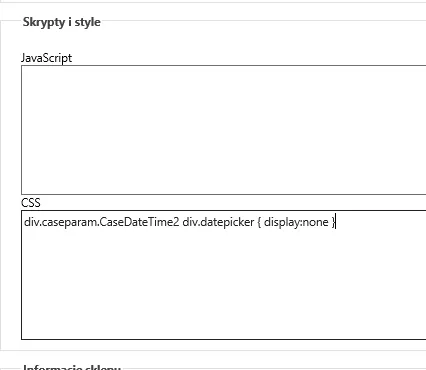Click the 'Skrypty i style' section heading
This screenshot has height=370, width=426.
(62, 22)
